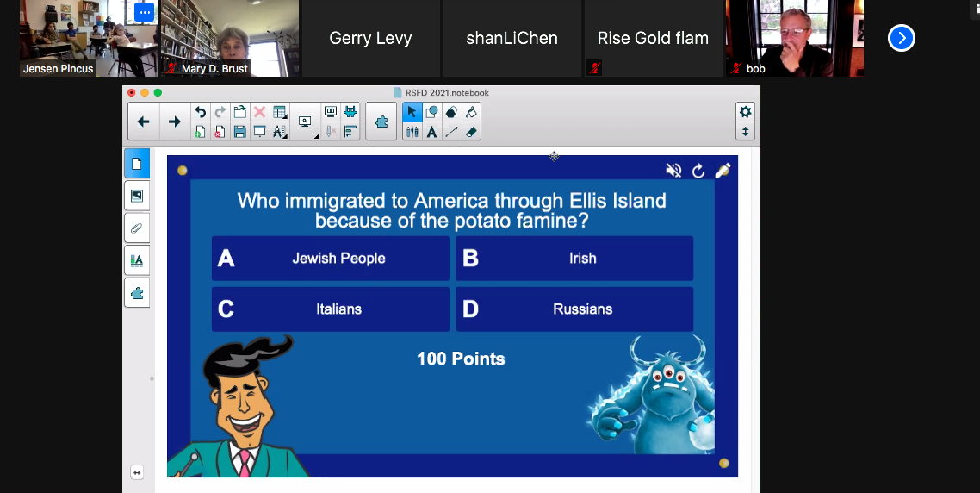Choose answer A Jewish People
The height and width of the screenshot is (493, 980).
[330, 259]
